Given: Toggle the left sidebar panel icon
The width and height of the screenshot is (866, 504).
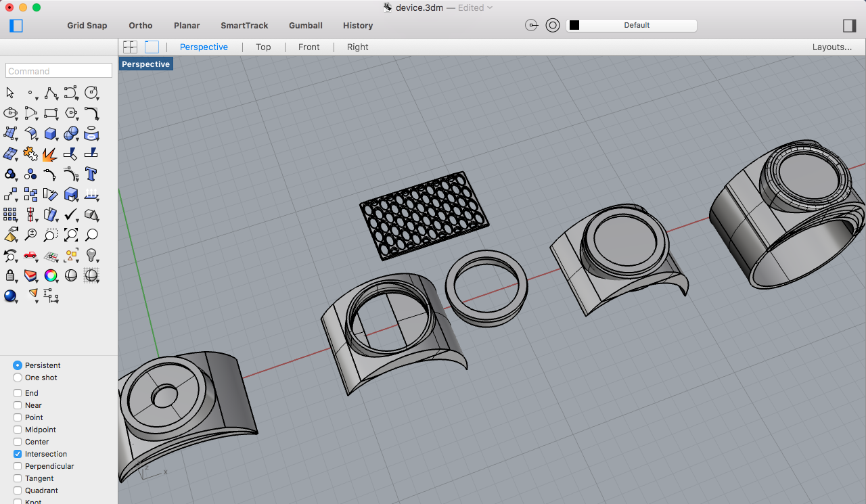Looking at the screenshot, I should 16,26.
